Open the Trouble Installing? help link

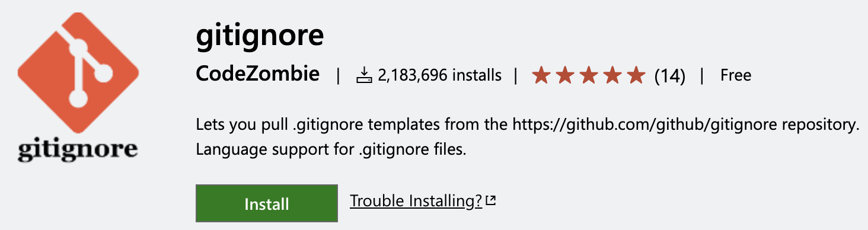pos(416,202)
